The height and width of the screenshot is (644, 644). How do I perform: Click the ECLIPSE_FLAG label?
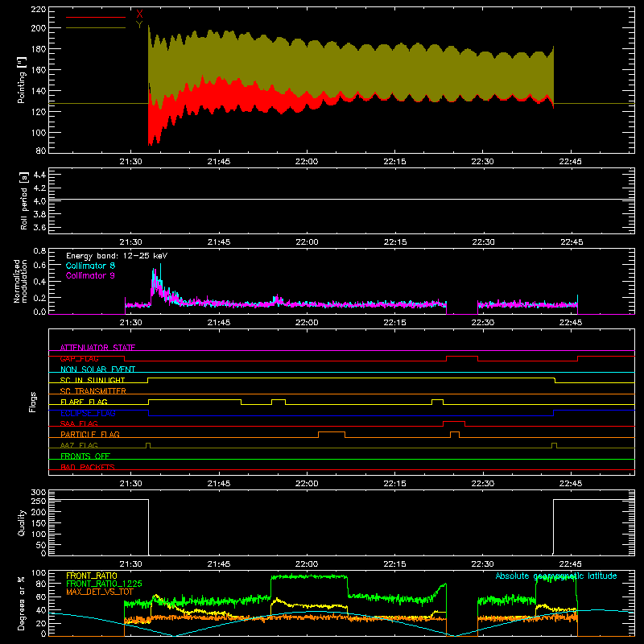[x=88, y=413]
